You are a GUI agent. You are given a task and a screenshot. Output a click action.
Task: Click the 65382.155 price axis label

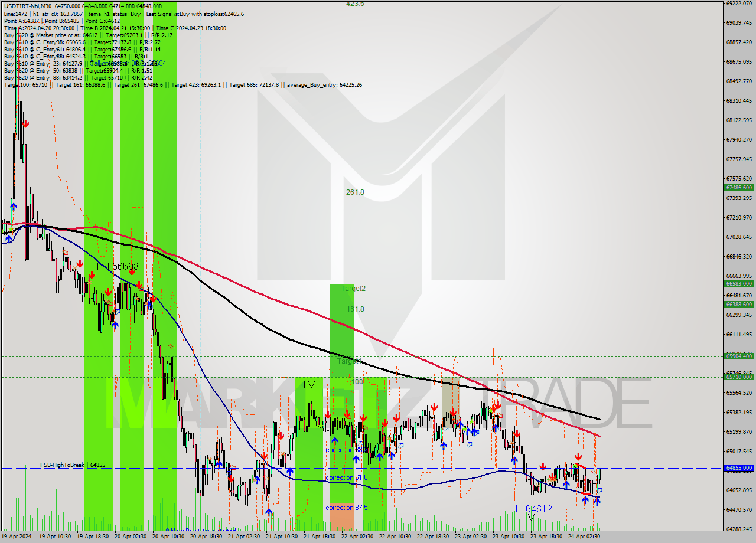tap(740, 412)
